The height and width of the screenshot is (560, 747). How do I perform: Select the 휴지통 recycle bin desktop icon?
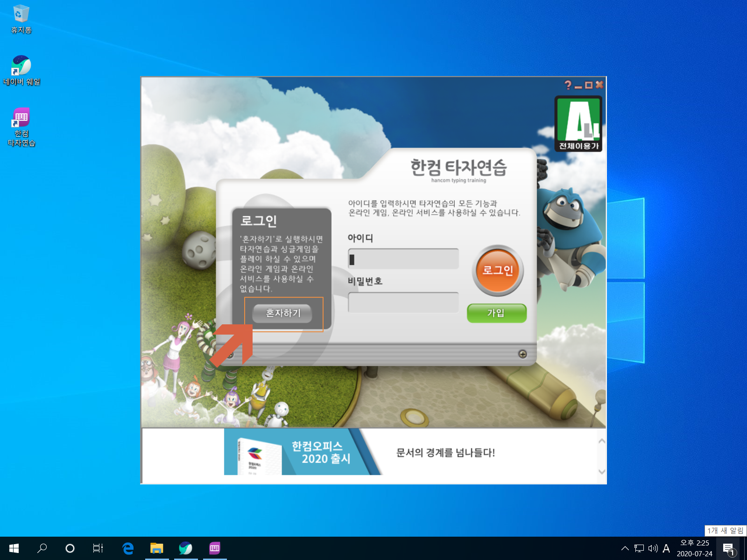point(21,19)
